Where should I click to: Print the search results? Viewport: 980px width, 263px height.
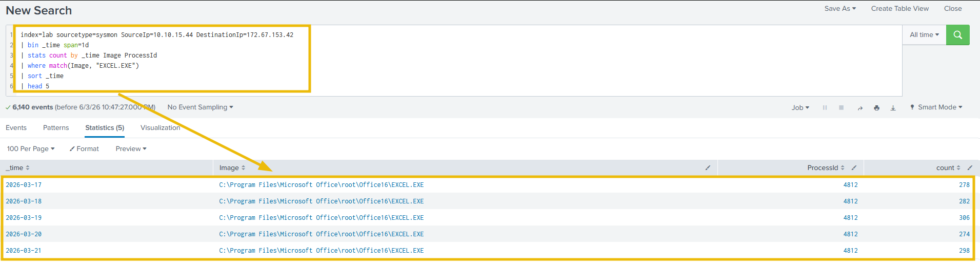click(876, 107)
